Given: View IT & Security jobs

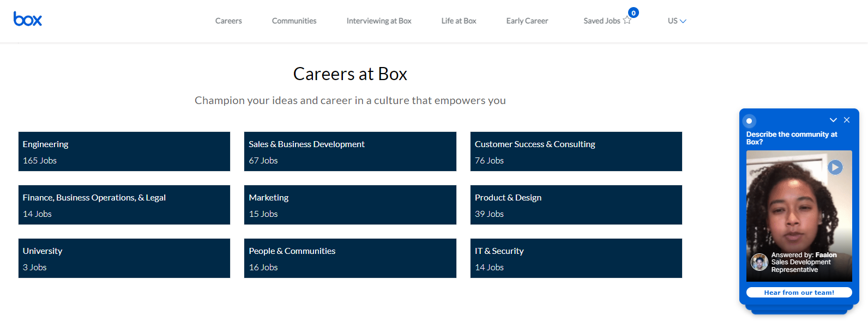Looking at the screenshot, I should [576, 258].
